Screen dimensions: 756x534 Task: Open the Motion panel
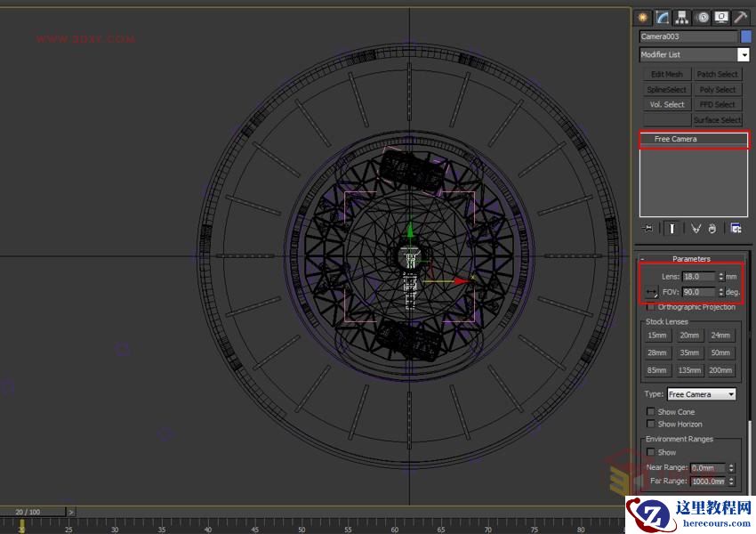click(x=701, y=17)
